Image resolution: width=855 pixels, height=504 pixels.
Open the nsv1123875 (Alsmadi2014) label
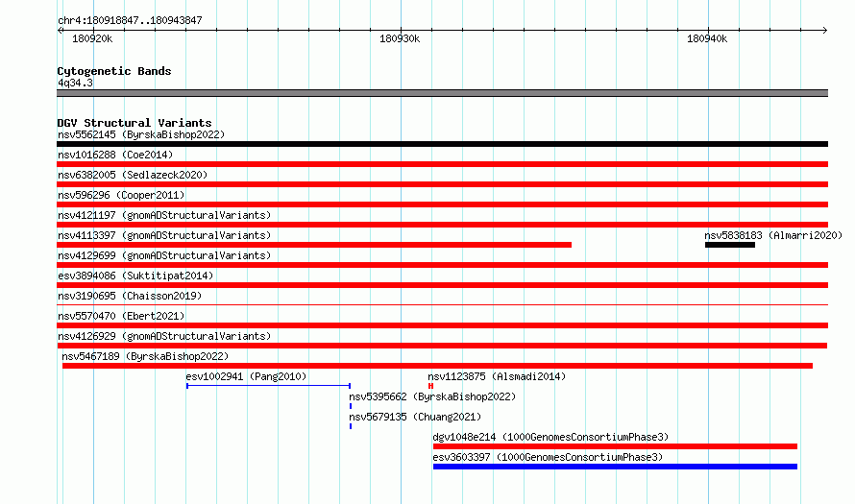click(497, 376)
